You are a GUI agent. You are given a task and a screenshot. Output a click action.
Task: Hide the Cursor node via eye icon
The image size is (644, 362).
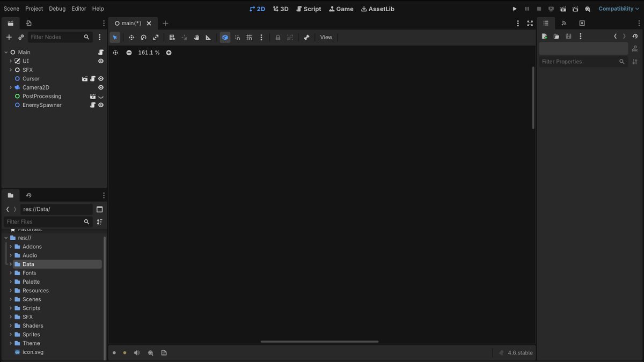click(x=100, y=79)
